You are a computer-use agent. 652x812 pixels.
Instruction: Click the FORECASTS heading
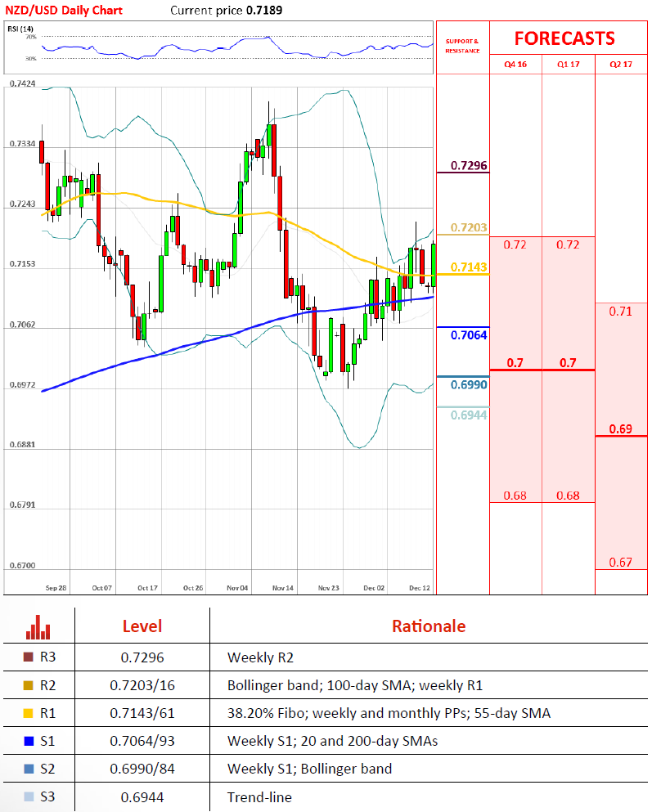pos(564,38)
